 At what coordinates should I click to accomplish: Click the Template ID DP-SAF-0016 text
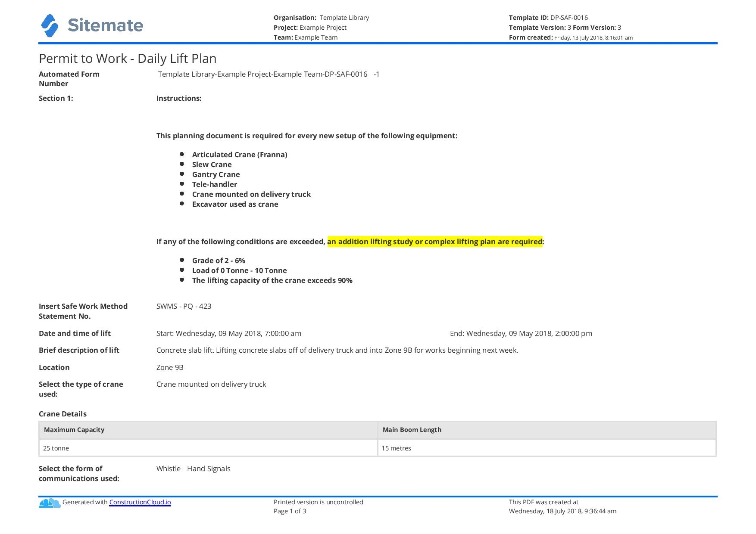[548, 18]
